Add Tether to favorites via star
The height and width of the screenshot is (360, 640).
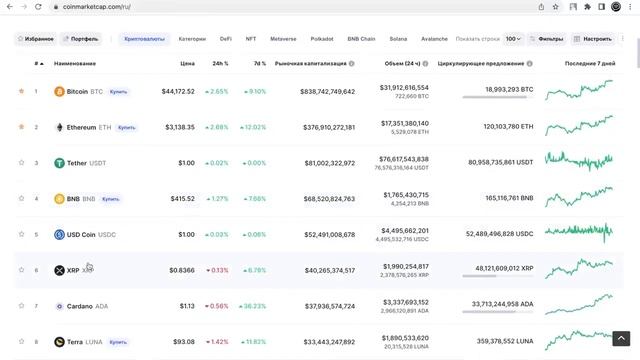pyautogui.click(x=21, y=162)
